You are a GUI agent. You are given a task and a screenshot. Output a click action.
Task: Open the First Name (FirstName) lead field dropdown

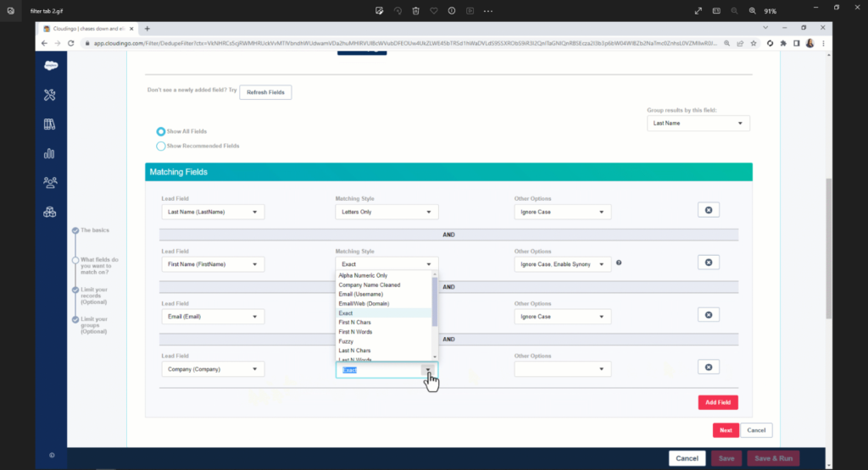pyautogui.click(x=213, y=264)
